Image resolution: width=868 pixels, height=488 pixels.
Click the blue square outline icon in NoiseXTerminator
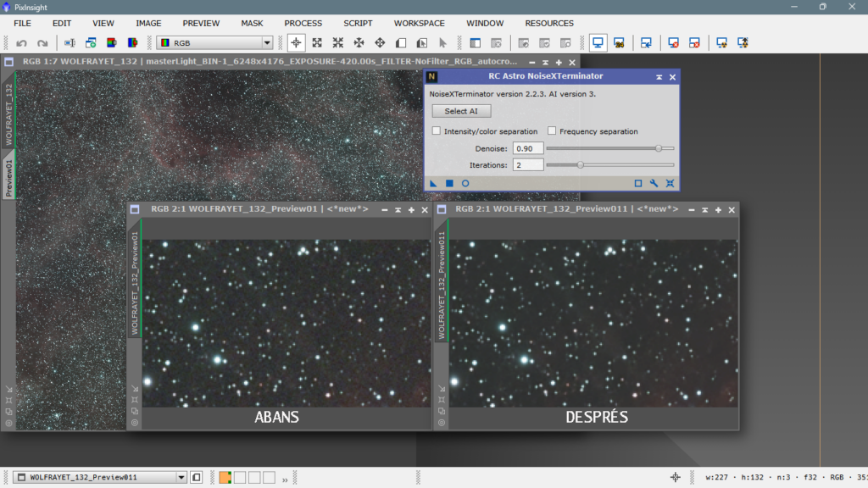638,183
